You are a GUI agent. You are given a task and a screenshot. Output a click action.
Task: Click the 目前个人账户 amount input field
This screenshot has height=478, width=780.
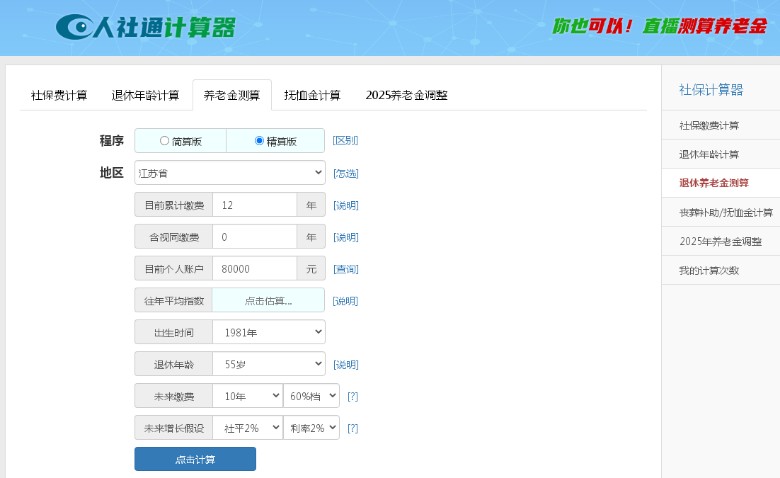pyautogui.click(x=254, y=269)
